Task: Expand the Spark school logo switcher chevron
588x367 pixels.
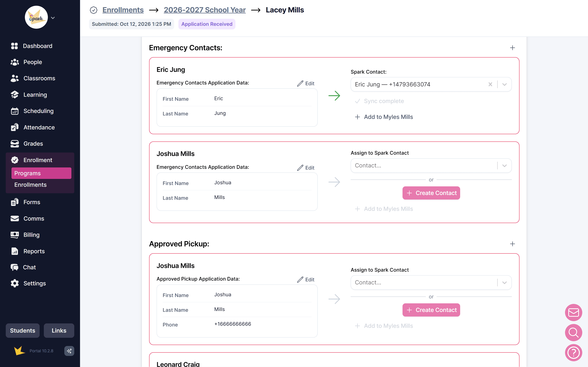Action: point(53,18)
